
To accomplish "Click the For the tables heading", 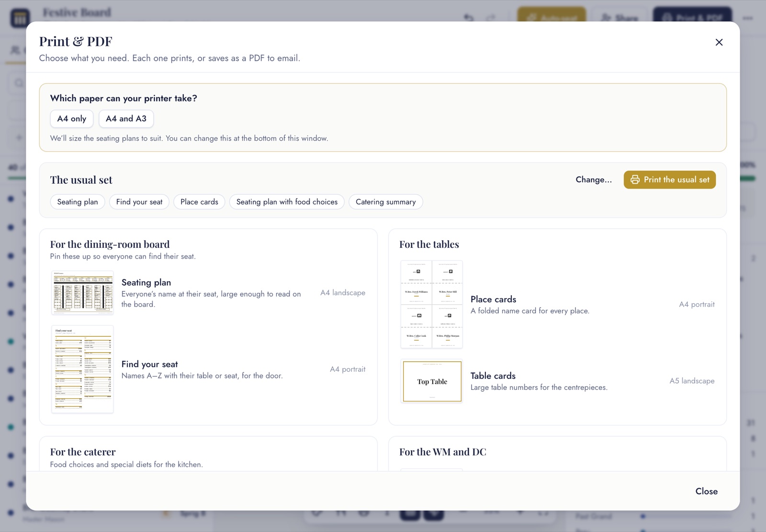I will (x=429, y=244).
